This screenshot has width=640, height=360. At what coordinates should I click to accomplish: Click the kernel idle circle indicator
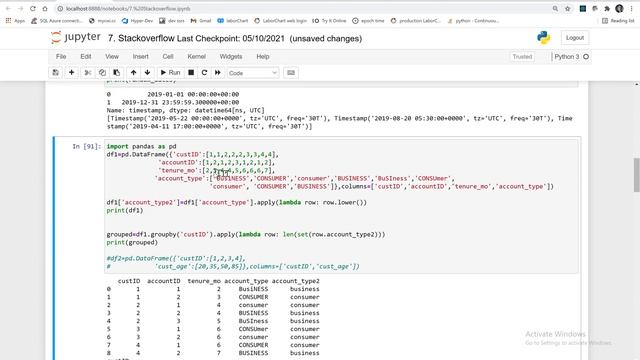(x=586, y=57)
